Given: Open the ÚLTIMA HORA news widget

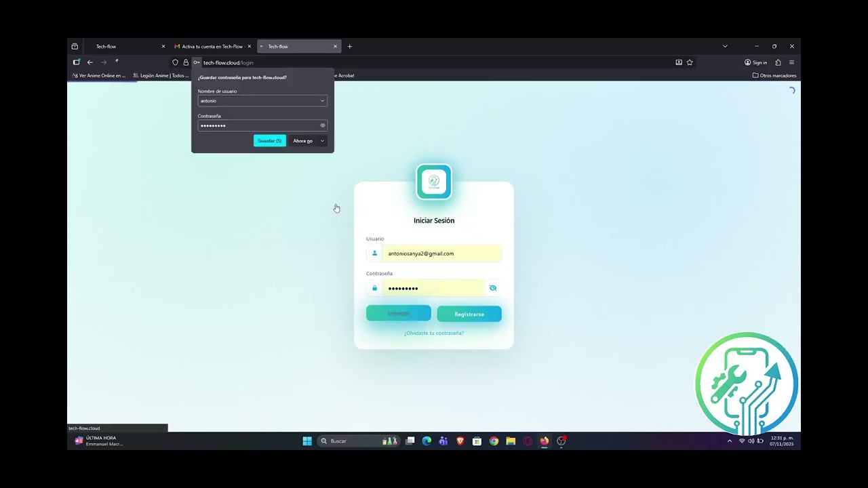Looking at the screenshot, I should click(x=99, y=441).
